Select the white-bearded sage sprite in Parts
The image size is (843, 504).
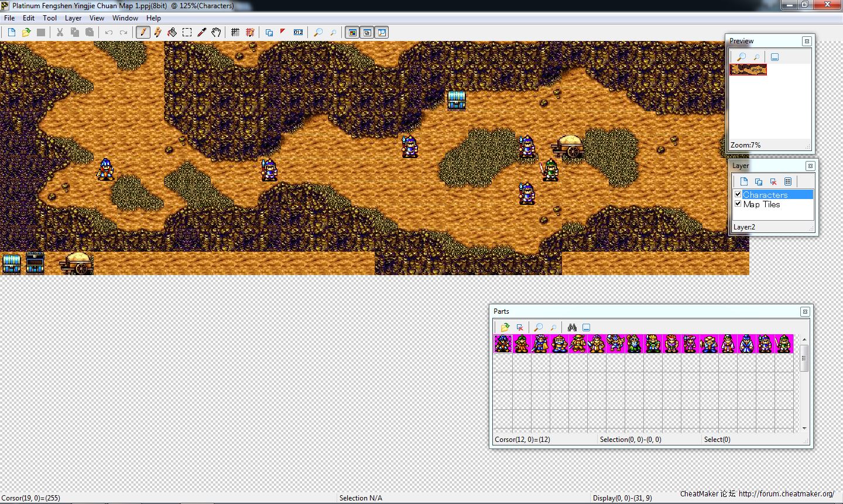[633, 344]
